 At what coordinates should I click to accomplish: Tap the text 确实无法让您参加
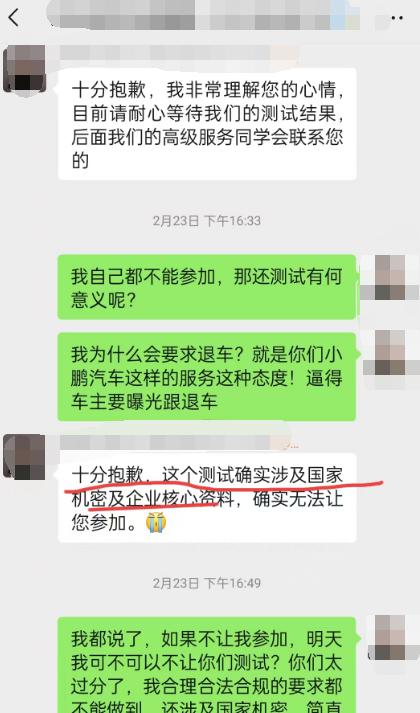coord(207,511)
